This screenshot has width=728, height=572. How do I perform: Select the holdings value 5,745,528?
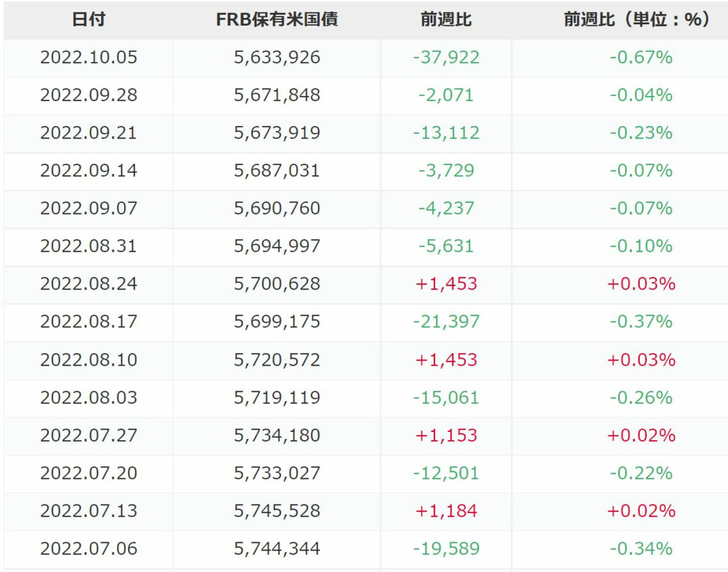tap(277, 511)
